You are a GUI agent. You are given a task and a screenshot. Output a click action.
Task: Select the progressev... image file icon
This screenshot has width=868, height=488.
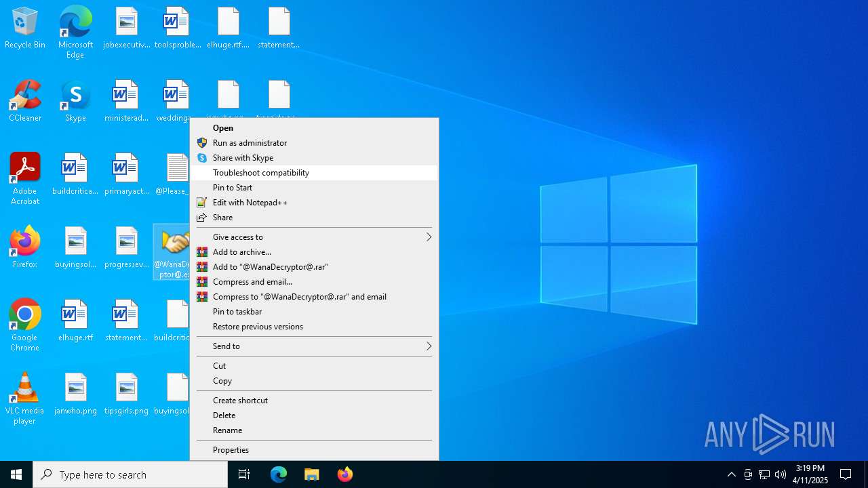click(126, 248)
